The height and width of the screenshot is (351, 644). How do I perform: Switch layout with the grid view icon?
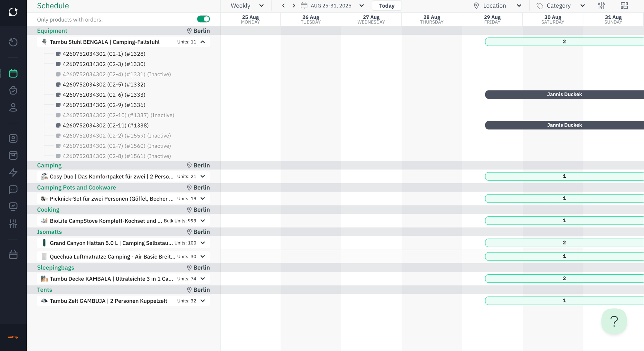tap(624, 5)
